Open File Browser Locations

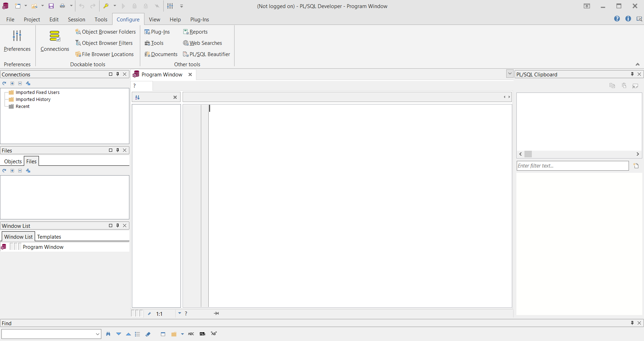pos(104,54)
